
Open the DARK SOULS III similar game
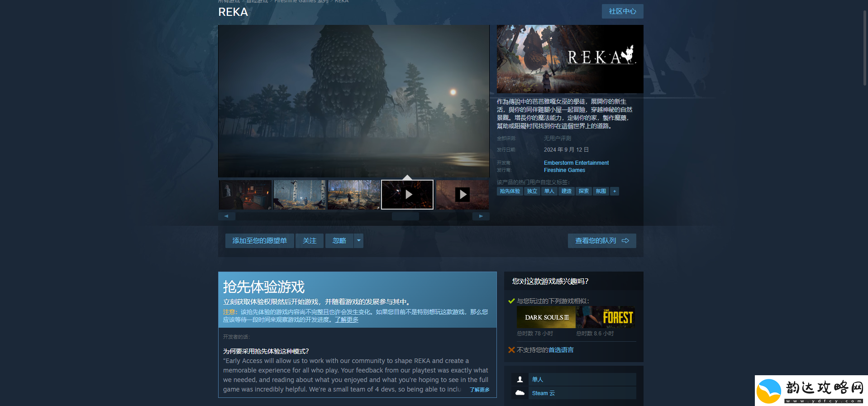click(x=546, y=317)
